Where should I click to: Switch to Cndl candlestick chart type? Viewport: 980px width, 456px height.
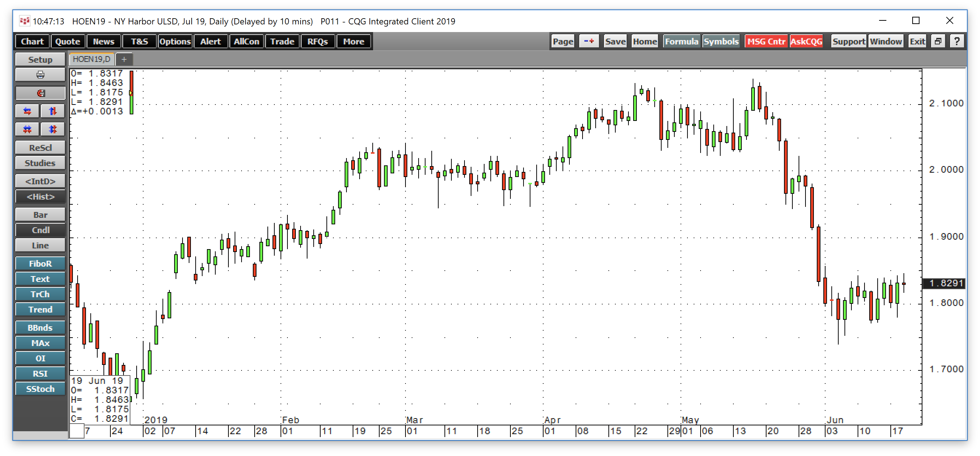[40, 230]
